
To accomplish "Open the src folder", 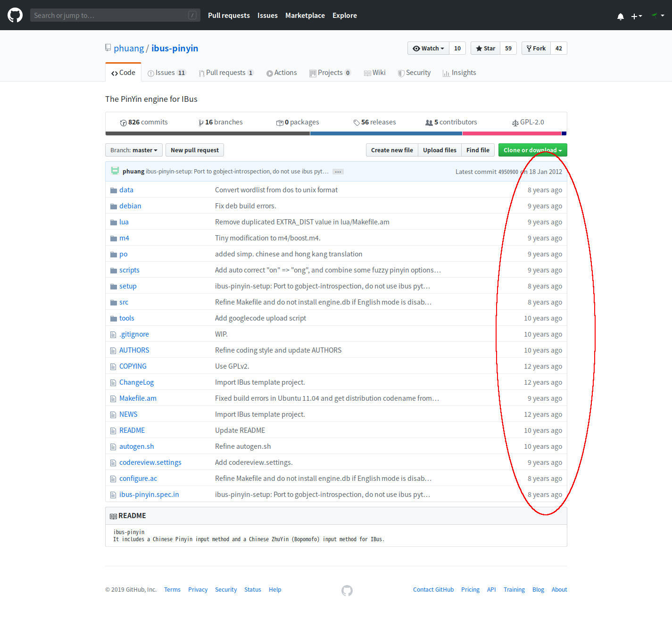I will pos(124,302).
